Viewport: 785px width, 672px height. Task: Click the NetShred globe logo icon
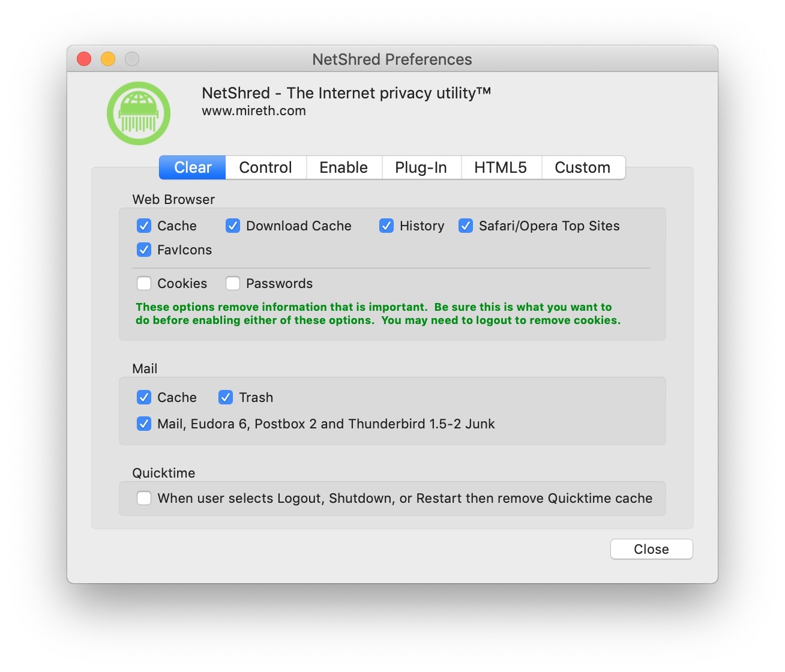coord(138,113)
